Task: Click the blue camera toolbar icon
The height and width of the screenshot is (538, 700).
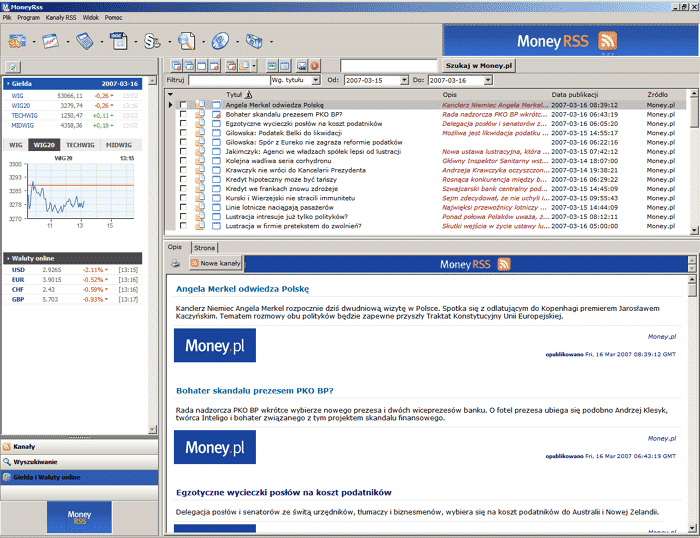Action: (x=254, y=41)
